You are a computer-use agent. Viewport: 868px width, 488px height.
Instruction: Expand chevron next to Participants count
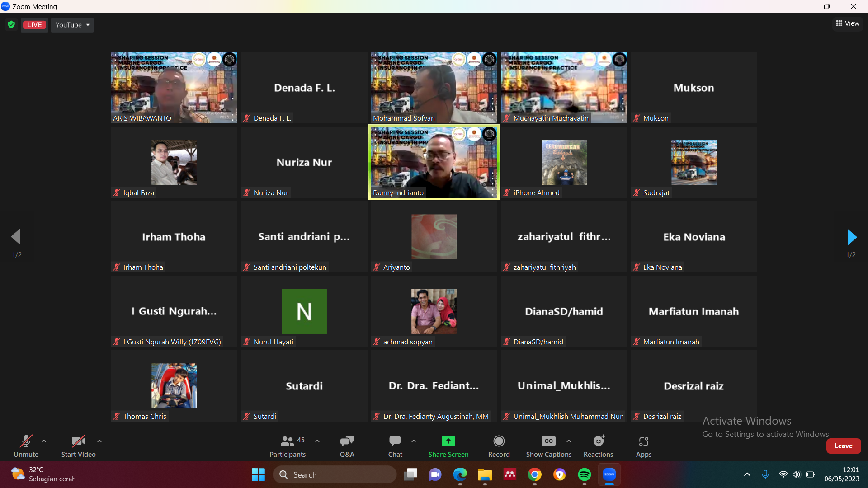point(317,441)
